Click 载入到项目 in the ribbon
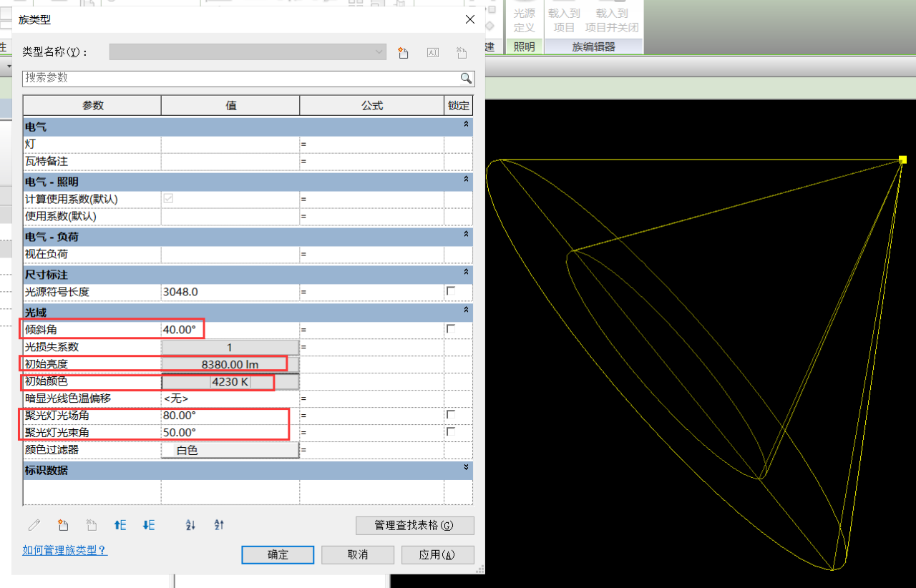 [562, 19]
